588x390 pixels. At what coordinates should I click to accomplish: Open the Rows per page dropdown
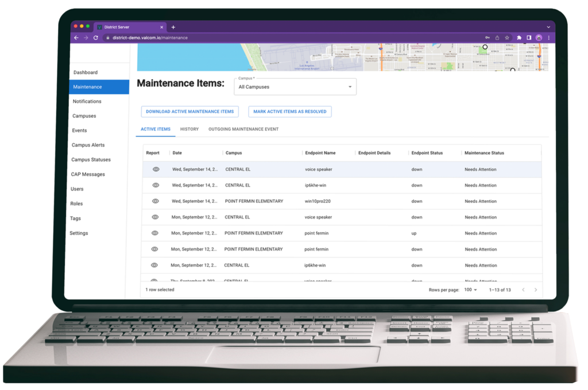(x=471, y=290)
